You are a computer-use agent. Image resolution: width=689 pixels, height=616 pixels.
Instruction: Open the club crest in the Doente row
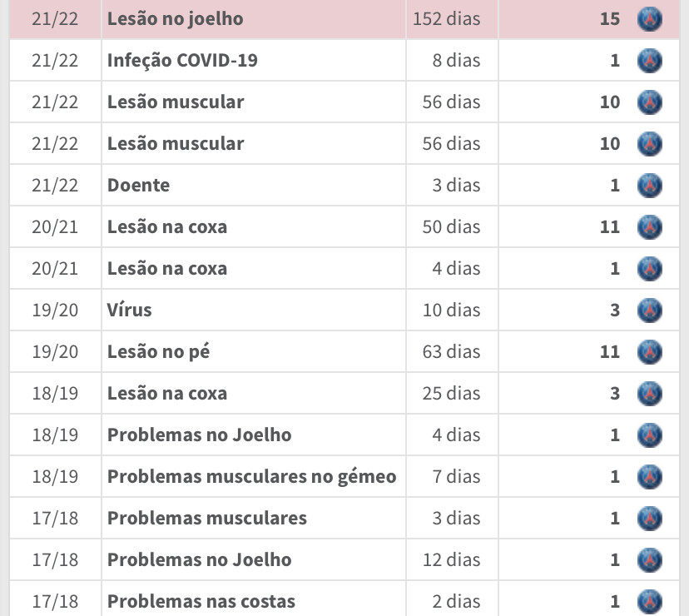pos(649,185)
